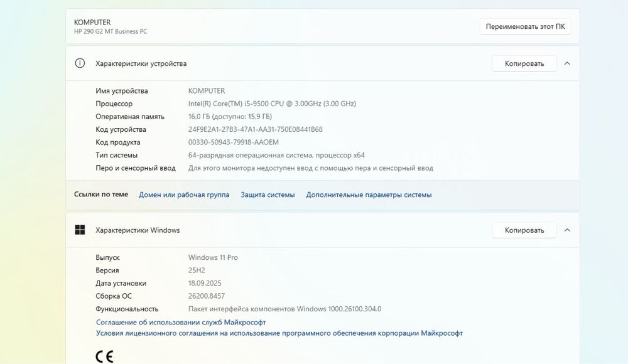
Task: Click the Оперативная память label
Action: click(x=130, y=117)
